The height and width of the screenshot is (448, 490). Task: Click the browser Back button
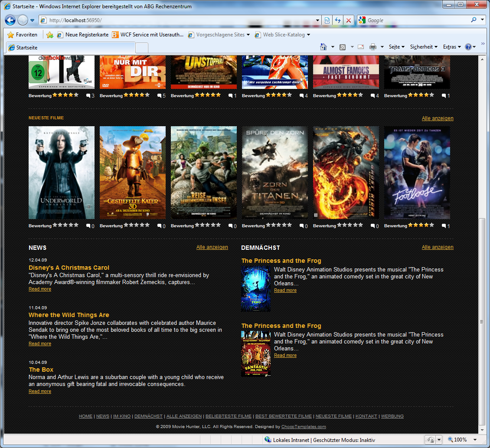pos(10,20)
